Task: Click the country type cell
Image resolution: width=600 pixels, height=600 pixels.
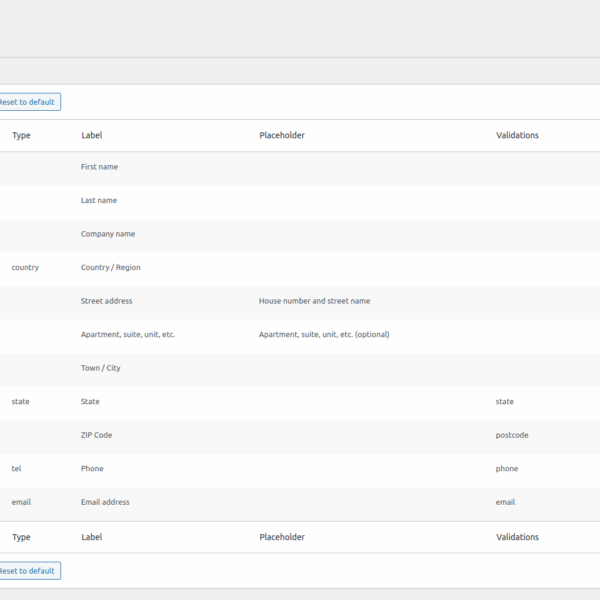Action: pos(25,267)
